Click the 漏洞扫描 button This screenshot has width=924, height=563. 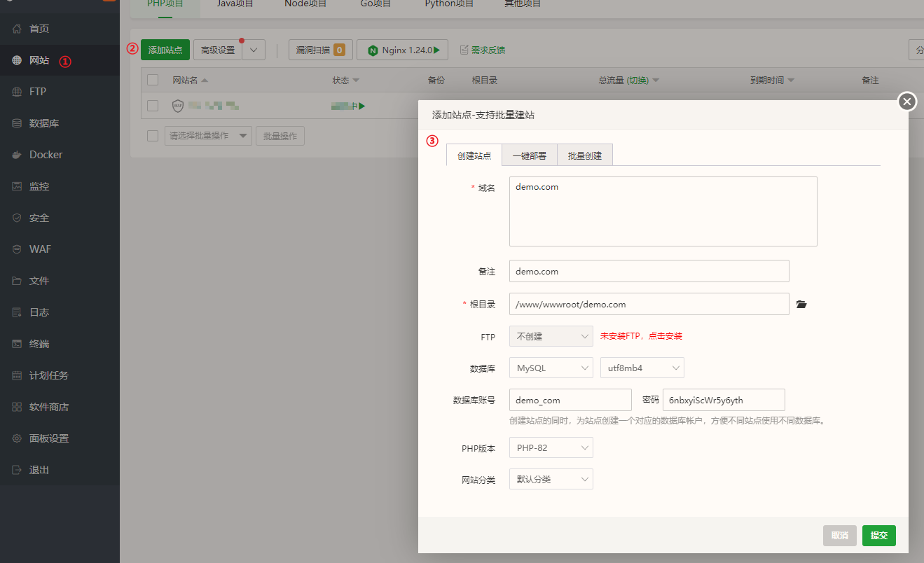[320, 50]
